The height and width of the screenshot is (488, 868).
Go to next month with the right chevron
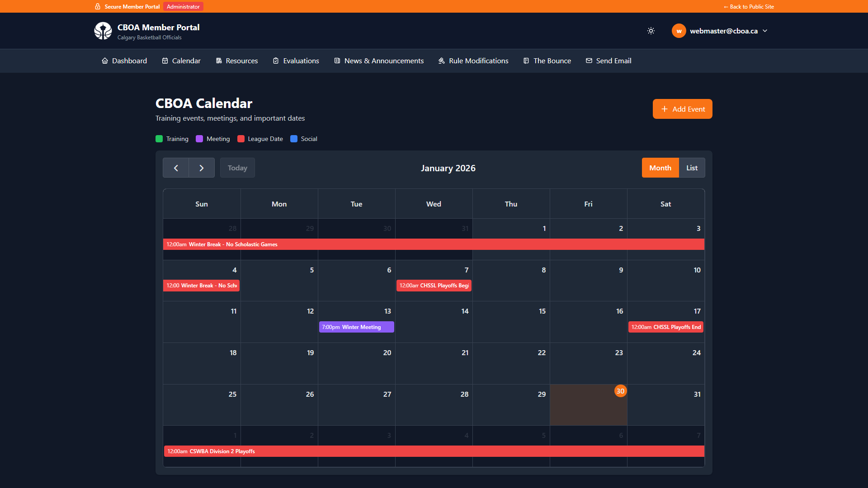(202, 168)
